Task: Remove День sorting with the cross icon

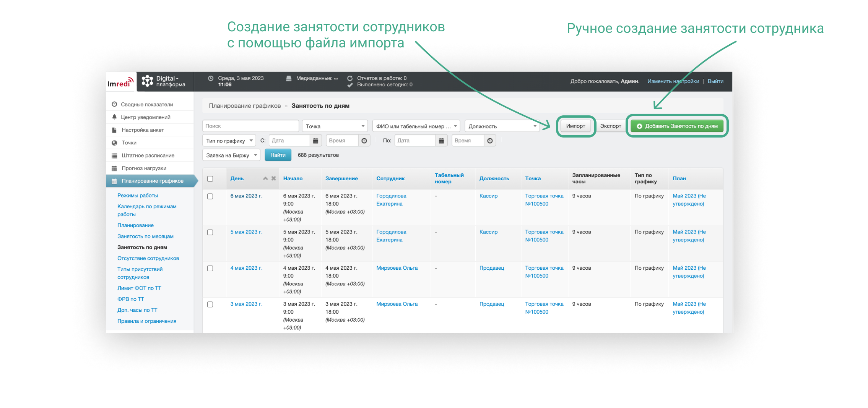Action: pos(274,178)
